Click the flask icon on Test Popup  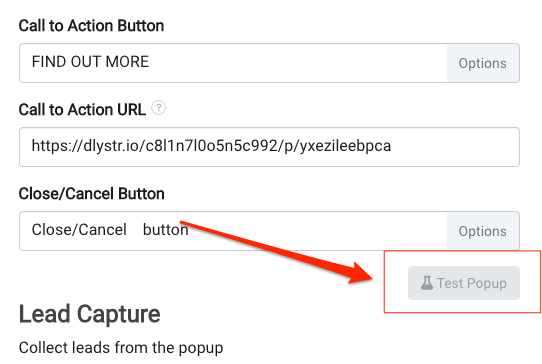click(x=427, y=283)
